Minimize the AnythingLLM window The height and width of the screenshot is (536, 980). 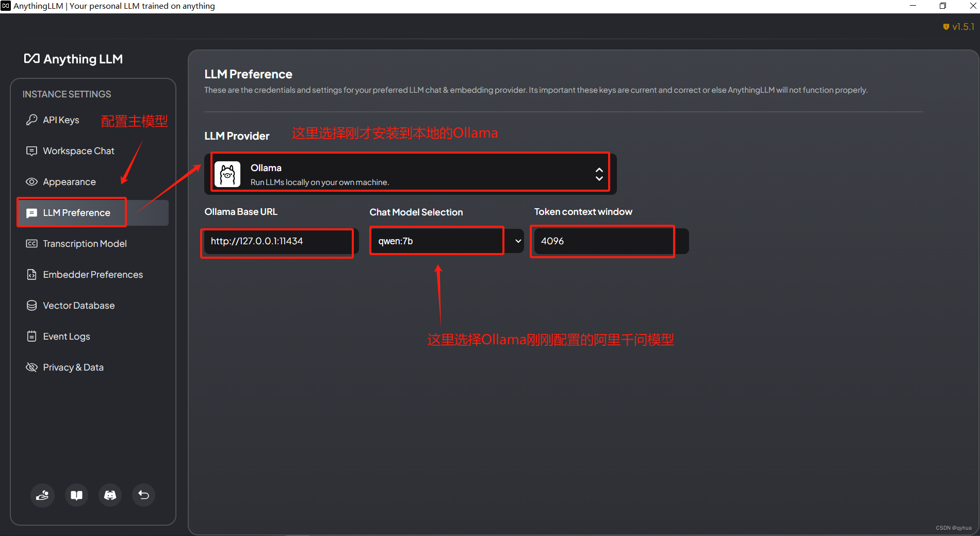coord(913,6)
